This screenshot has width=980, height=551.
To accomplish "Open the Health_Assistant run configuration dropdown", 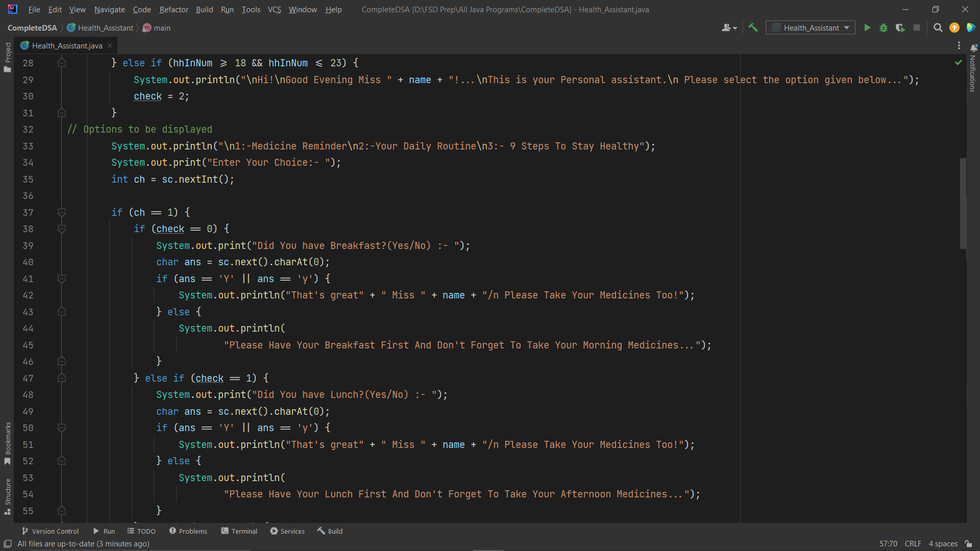I will [811, 28].
